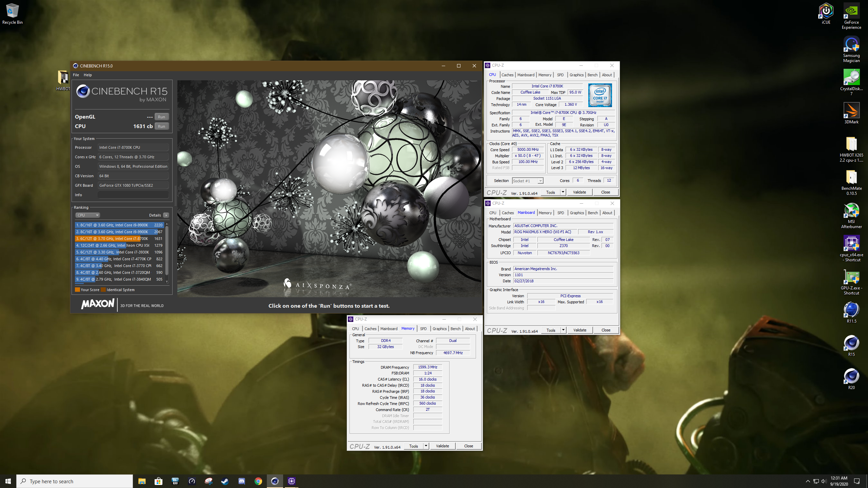The width and height of the screenshot is (868, 488).
Task: Open SPD tab in Mainboard CPU-Z window
Action: (561, 213)
